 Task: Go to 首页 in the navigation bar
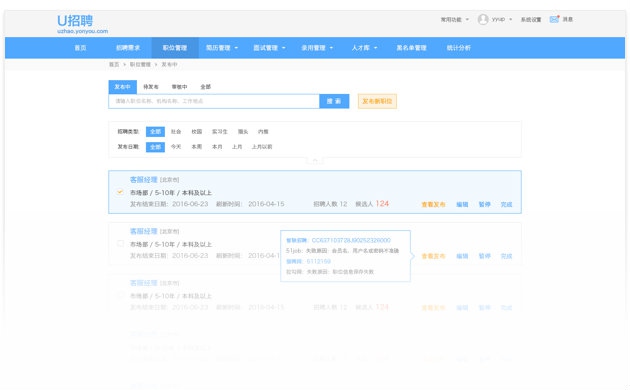point(80,48)
